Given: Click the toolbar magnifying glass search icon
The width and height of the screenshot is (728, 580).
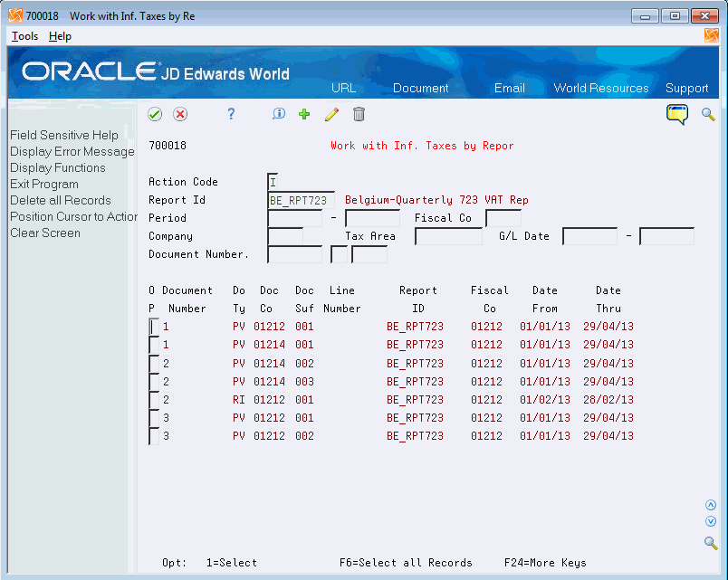Looking at the screenshot, I should [x=708, y=114].
